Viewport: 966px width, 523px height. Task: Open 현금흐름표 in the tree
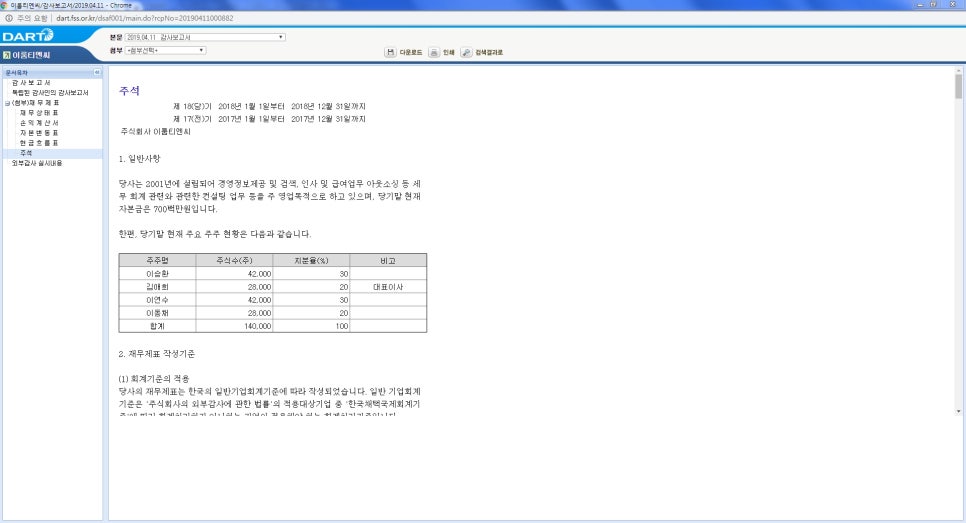click(39, 142)
